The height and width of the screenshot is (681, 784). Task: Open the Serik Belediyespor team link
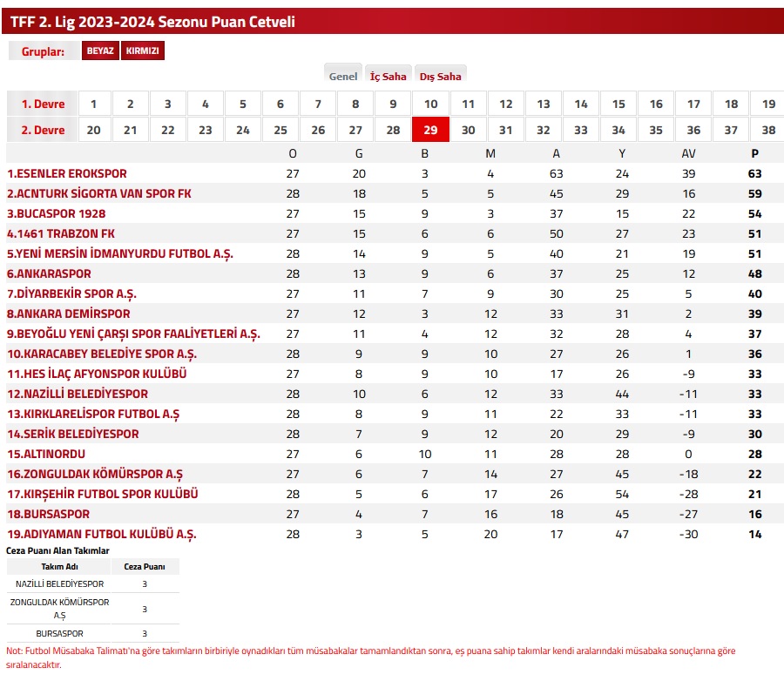click(73, 434)
